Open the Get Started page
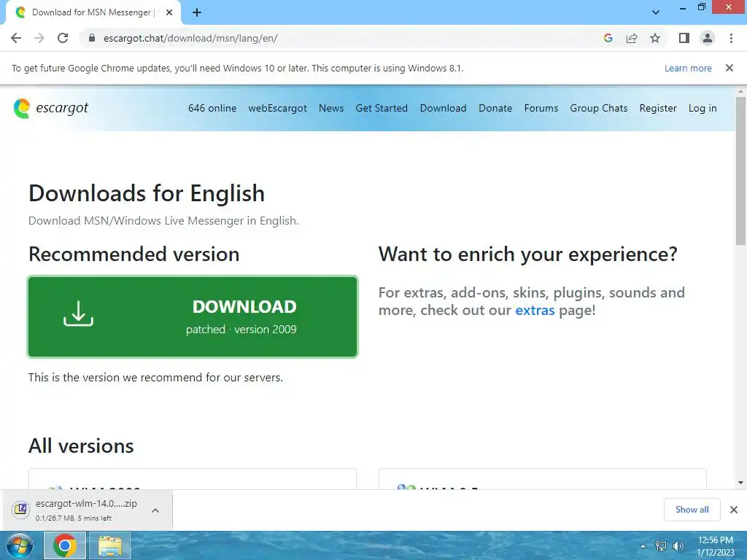 pyautogui.click(x=381, y=108)
